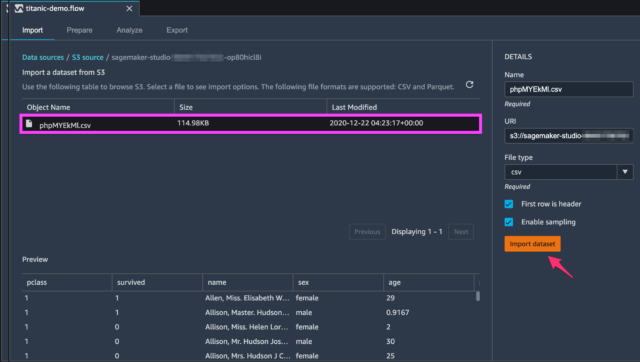Click the Previous pagination button
The image size is (640, 362).
click(x=367, y=232)
